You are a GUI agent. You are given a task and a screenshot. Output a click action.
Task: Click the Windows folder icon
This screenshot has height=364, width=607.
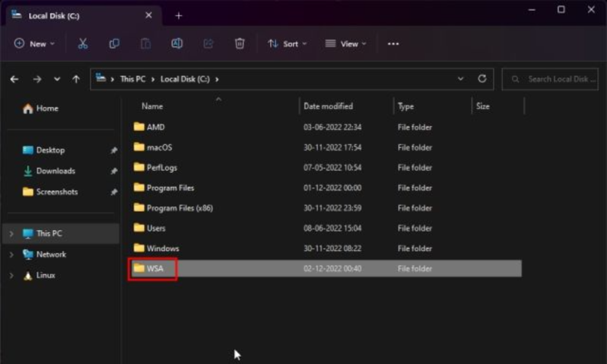[x=139, y=248]
